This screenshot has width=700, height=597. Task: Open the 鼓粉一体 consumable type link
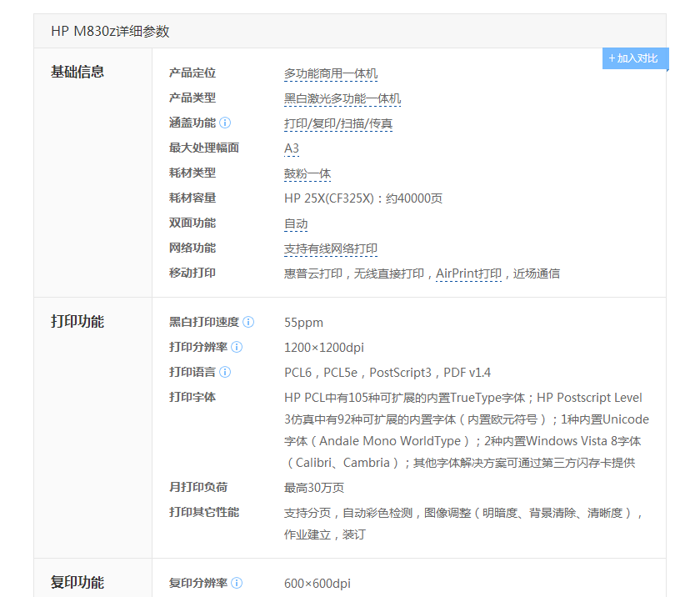[307, 173]
